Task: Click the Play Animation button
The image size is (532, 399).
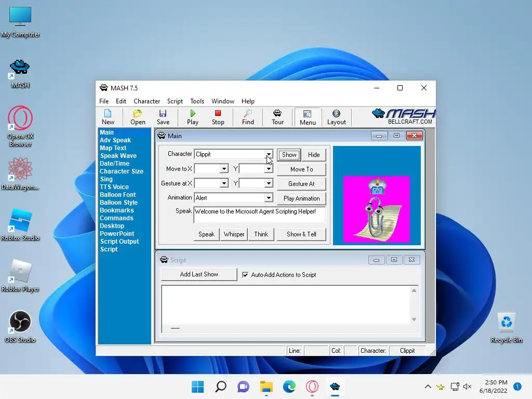Action: coord(301,198)
